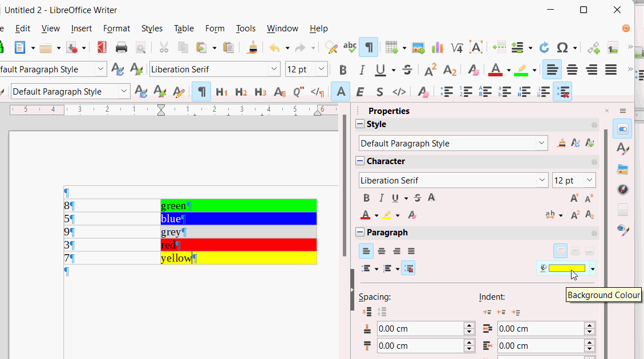This screenshot has width=644, height=359.
Task: Toggle bold in the sidebar Character section
Action: (367, 198)
